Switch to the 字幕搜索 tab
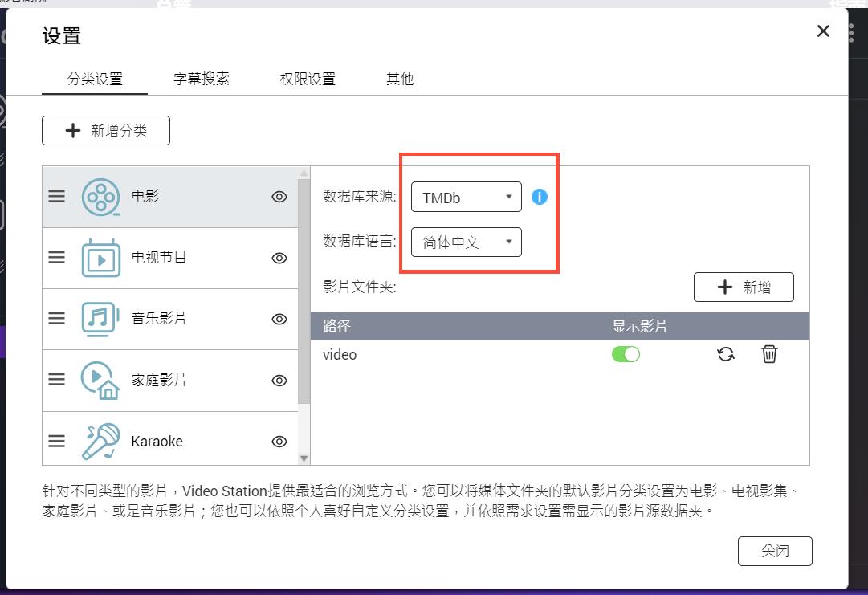868x595 pixels. coord(202,79)
